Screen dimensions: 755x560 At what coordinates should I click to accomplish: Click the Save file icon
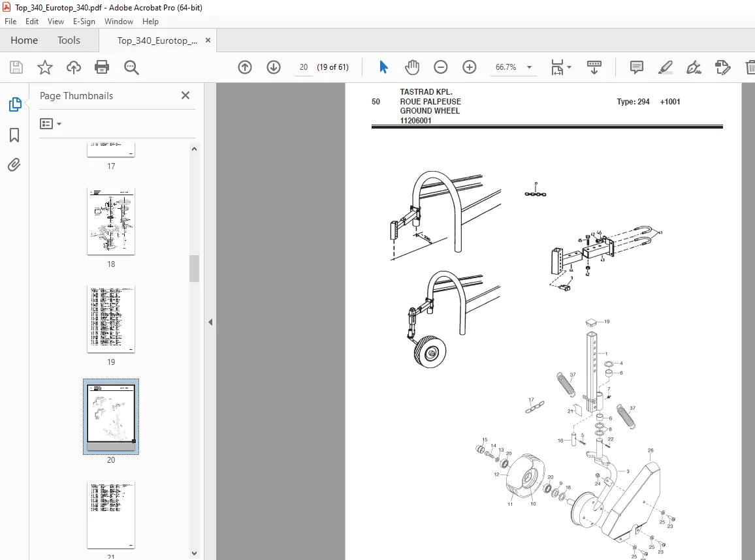[x=16, y=67]
